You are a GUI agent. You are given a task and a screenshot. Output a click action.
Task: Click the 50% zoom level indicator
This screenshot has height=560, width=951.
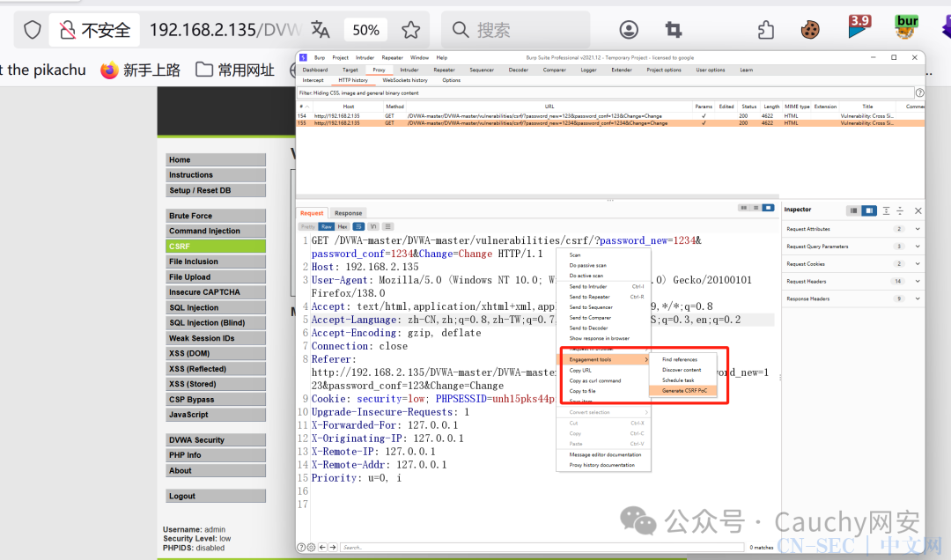[x=365, y=30]
